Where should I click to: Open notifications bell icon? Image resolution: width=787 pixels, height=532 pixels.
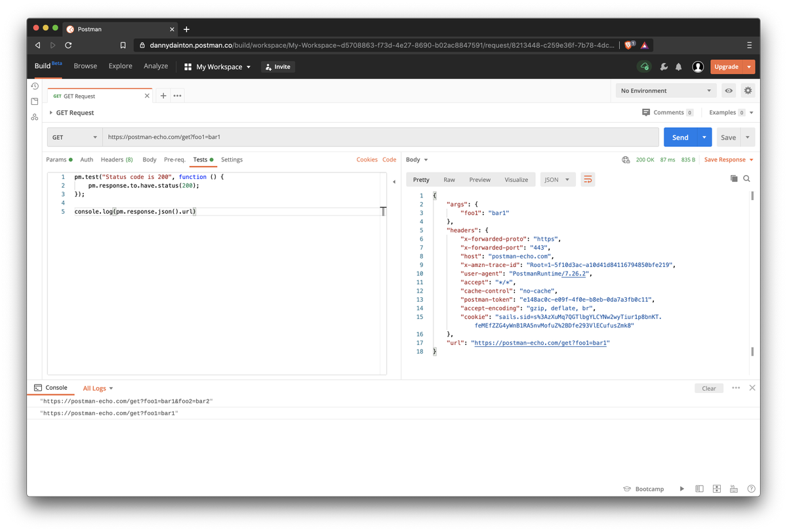[x=679, y=67]
